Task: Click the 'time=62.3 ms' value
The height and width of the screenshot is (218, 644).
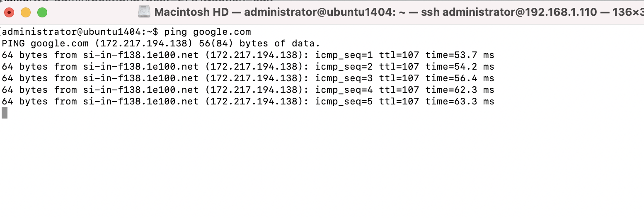Action: tap(460, 90)
